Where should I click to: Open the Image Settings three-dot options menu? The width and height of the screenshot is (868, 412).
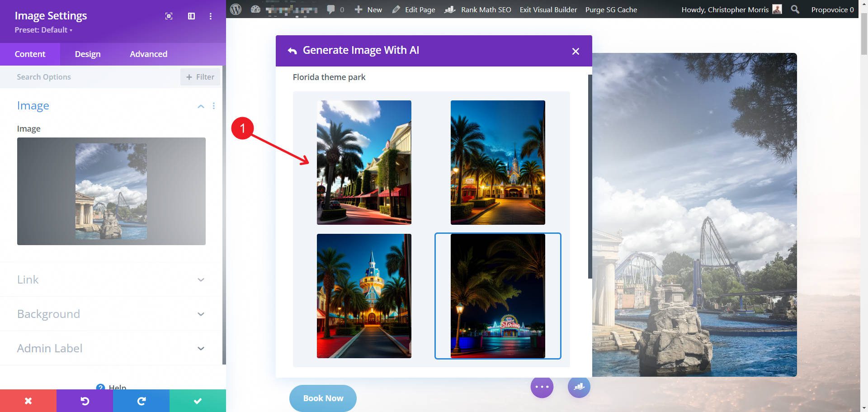210,16
